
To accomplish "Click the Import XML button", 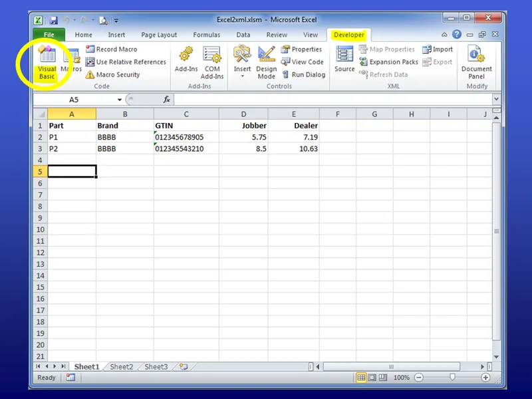I will click(x=437, y=49).
